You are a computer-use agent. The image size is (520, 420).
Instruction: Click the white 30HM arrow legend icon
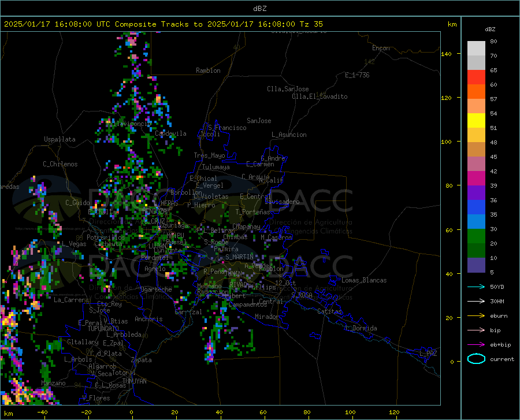coord(476,301)
